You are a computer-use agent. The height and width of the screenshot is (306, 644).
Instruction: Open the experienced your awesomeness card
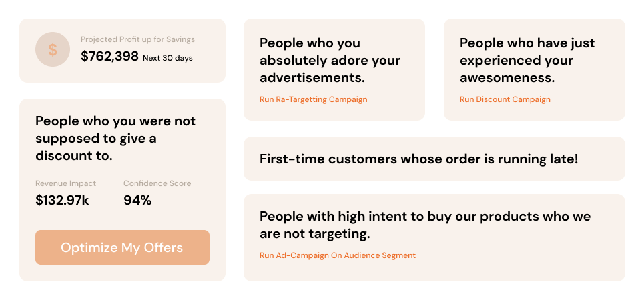coord(535,69)
